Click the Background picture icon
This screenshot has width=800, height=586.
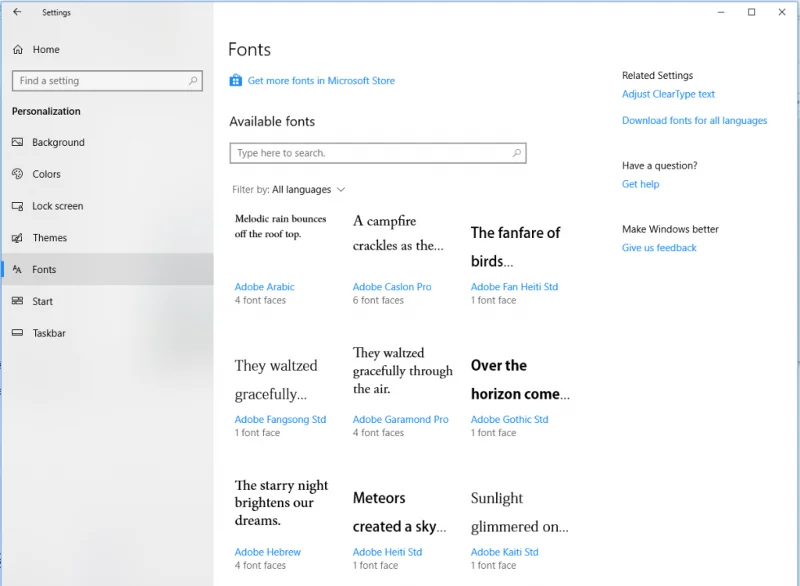tap(17, 142)
